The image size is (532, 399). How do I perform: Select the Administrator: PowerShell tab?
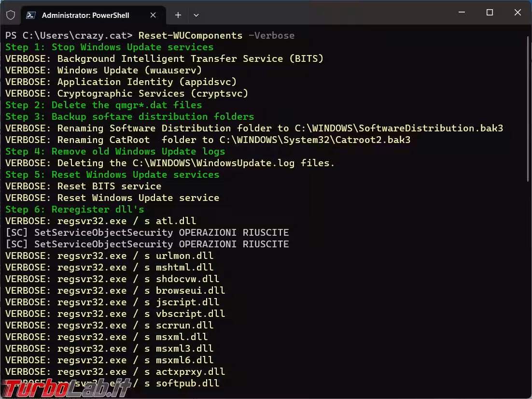point(85,15)
